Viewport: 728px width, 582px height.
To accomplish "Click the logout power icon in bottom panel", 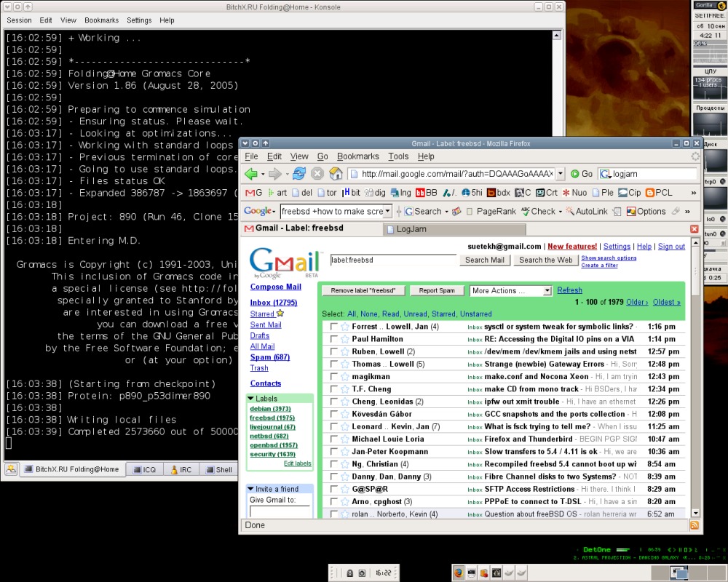I will pos(362,573).
